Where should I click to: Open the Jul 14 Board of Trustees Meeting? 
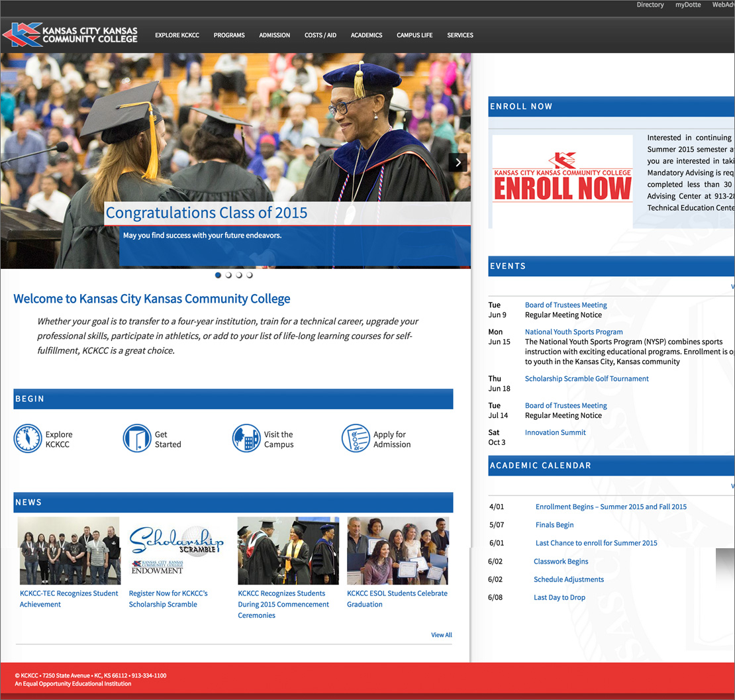(565, 405)
